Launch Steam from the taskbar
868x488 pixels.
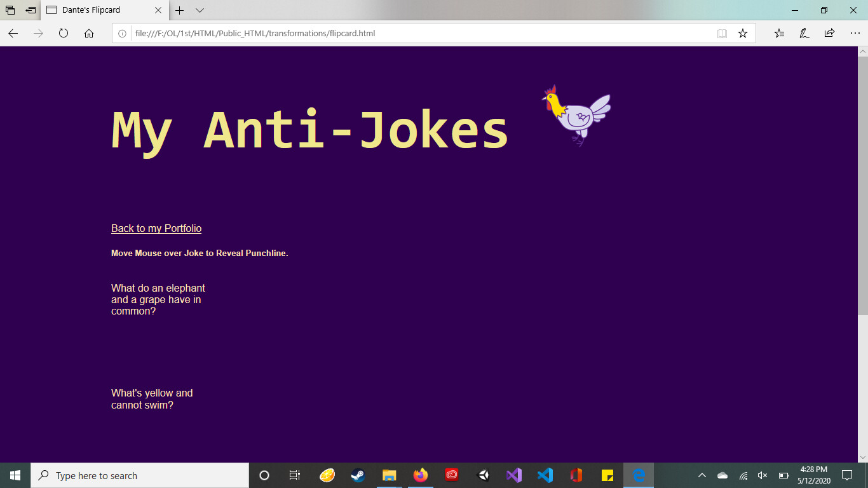357,475
